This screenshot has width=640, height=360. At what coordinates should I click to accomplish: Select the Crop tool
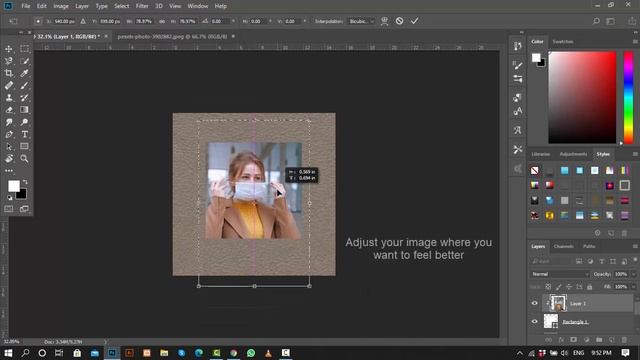pyautogui.click(x=9, y=73)
